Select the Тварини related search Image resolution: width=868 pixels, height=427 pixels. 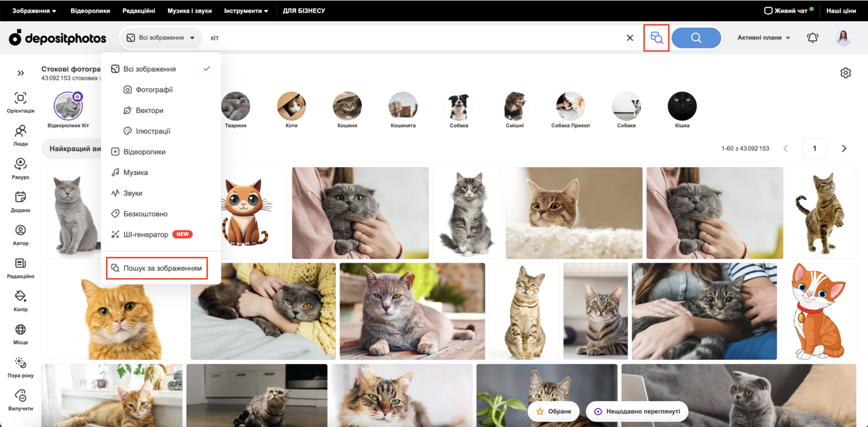coord(236,110)
